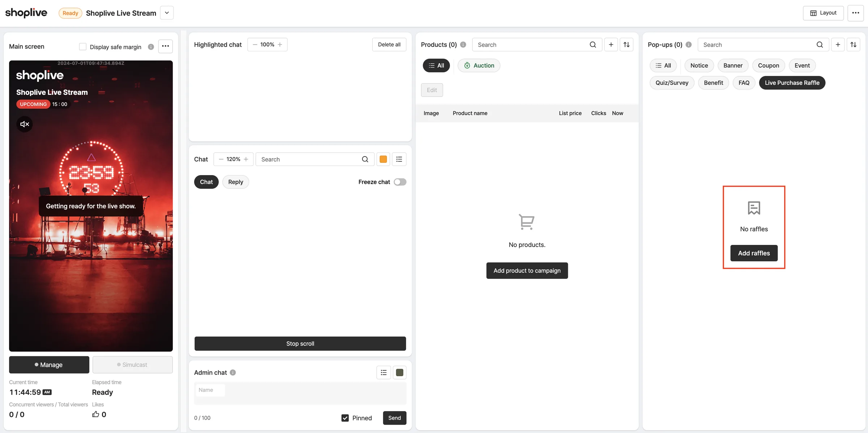This screenshot has height=433, width=868.
Task: Select the FAQ pop-up filter
Action: 744,83
